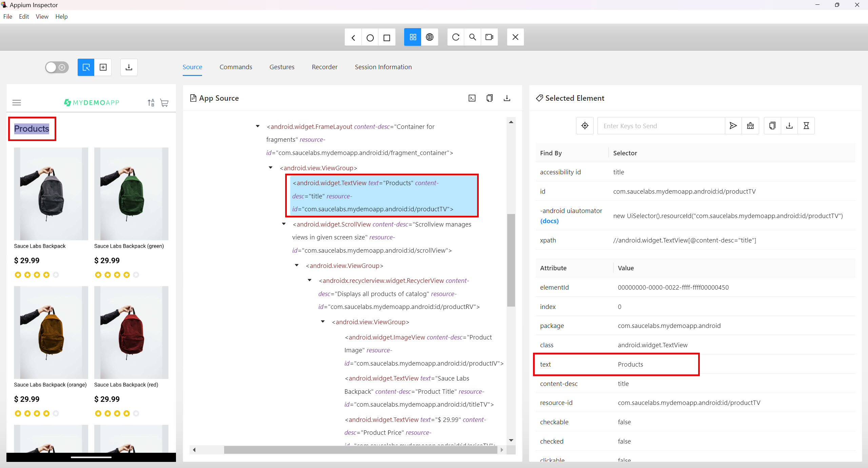Open the Gestures tab

click(282, 67)
